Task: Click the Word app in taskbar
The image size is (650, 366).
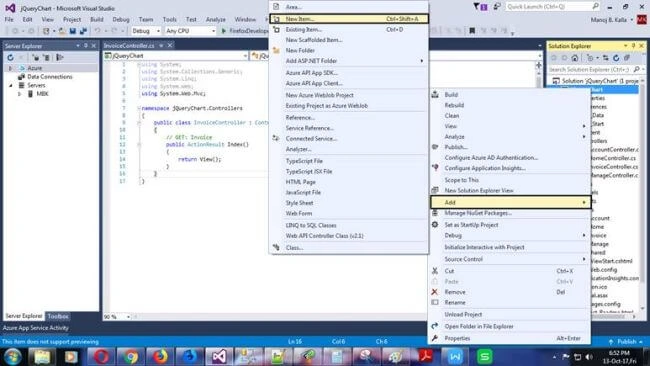Action: point(454,356)
